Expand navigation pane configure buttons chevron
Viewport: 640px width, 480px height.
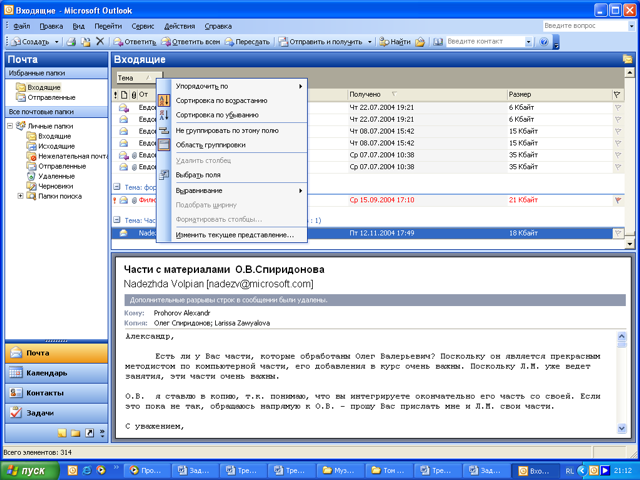pyautogui.click(x=102, y=433)
